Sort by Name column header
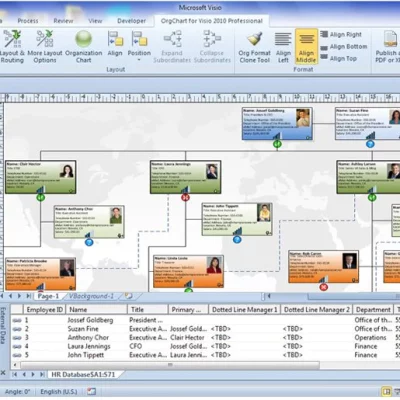 (97, 310)
